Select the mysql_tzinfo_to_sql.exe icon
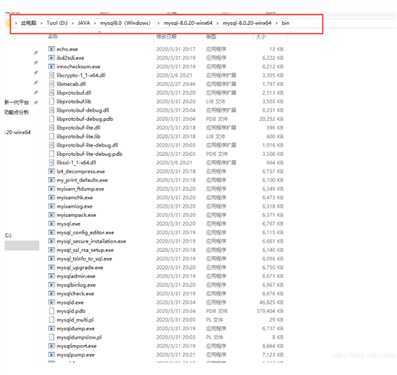Image resolution: width=397 pixels, height=375 pixels. pyautogui.click(x=51, y=259)
